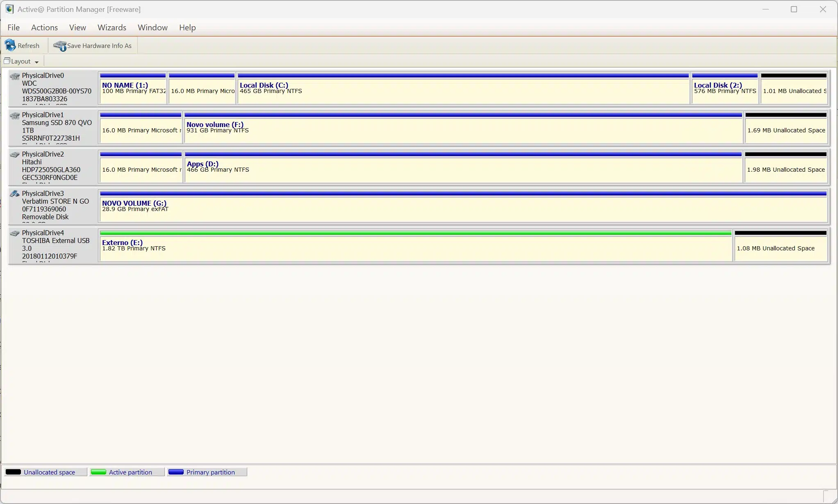Select the PhysicalDrive4 TOSHIBA disk icon
The height and width of the screenshot is (504, 838).
pyautogui.click(x=15, y=233)
